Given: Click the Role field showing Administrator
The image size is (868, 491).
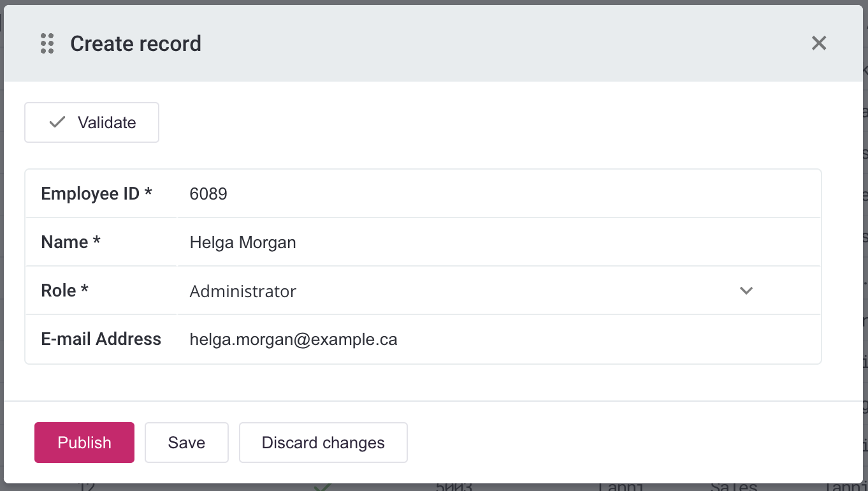Looking at the screenshot, I should pos(242,291).
